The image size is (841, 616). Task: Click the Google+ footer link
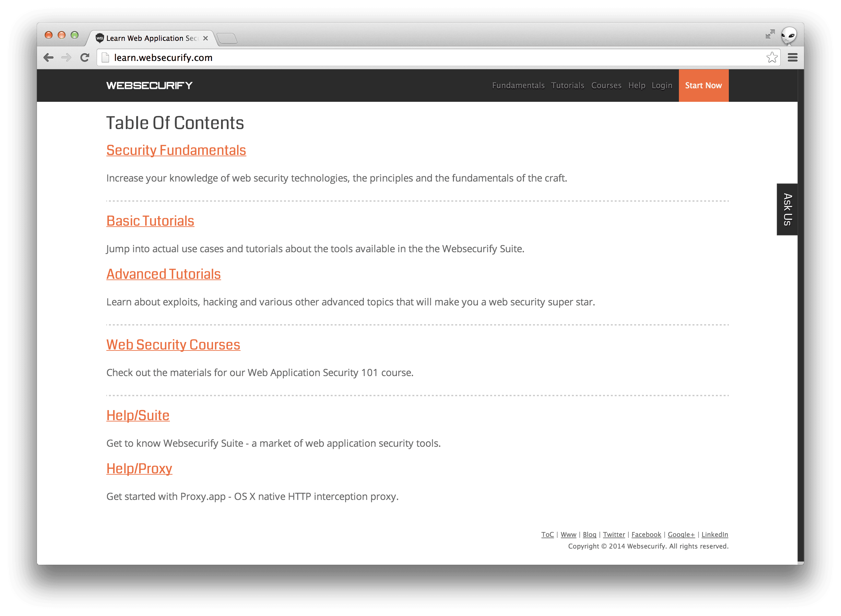[x=681, y=534]
